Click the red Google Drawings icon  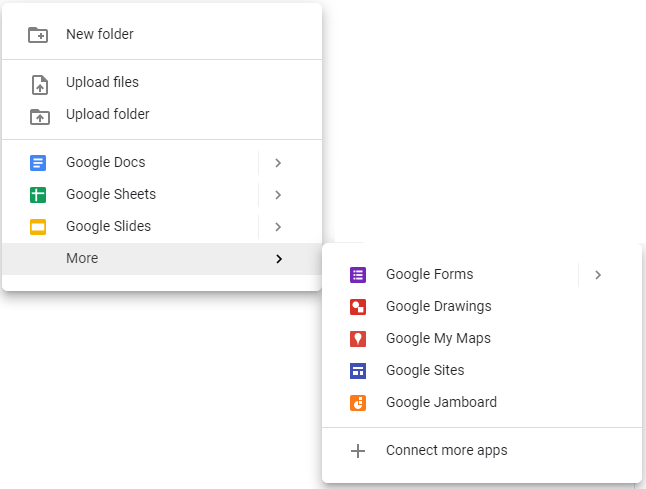(x=358, y=307)
